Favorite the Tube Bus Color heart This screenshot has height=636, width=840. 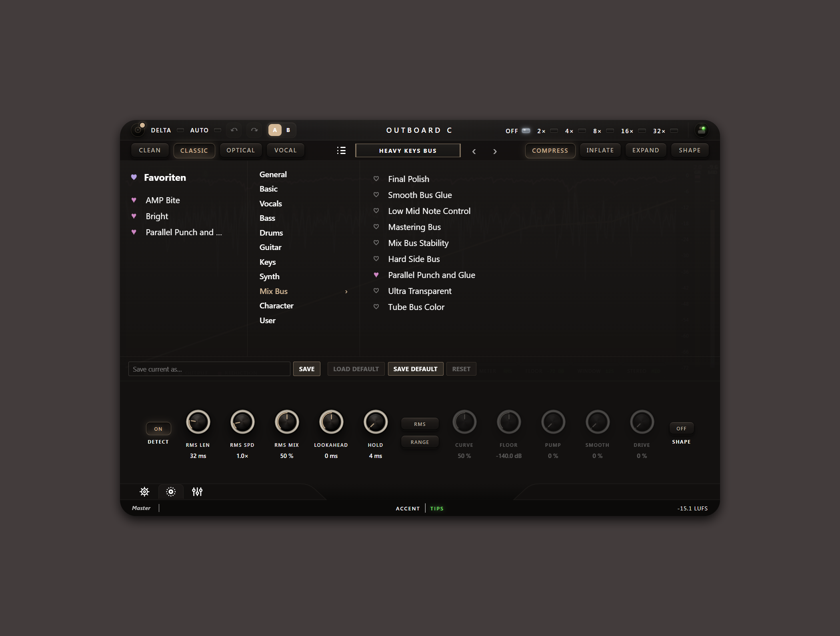point(376,307)
